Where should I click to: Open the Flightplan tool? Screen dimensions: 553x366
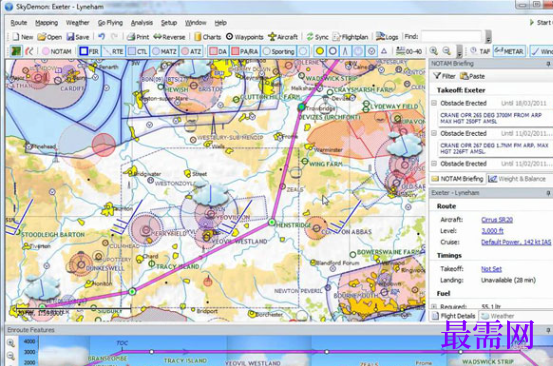[x=351, y=37]
